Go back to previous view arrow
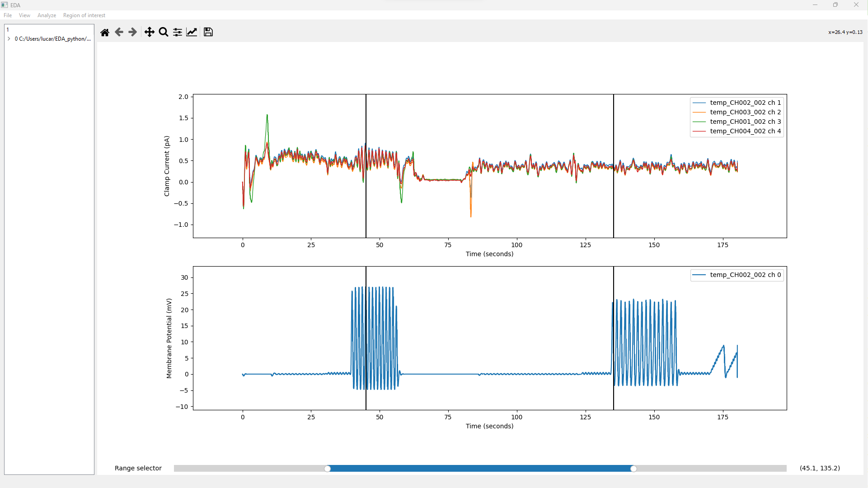Image resolution: width=868 pixels, height=488 pixels. [x=119, y=32]
